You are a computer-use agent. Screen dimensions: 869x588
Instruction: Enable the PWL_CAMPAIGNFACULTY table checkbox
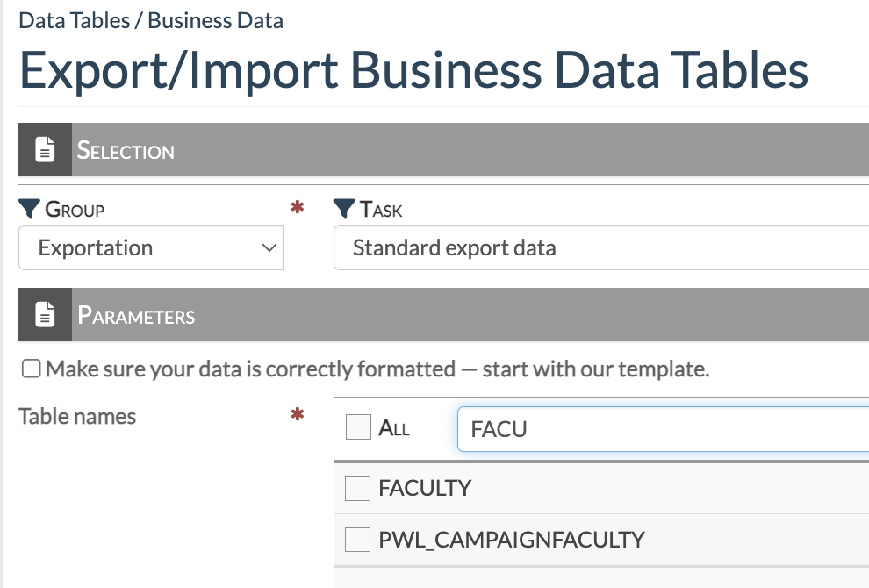(357, 540)
